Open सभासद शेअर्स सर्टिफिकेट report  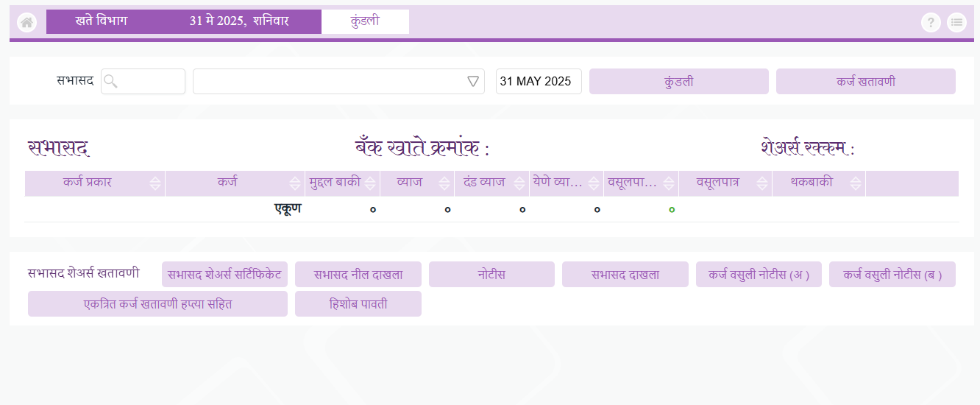coord(224,275)
